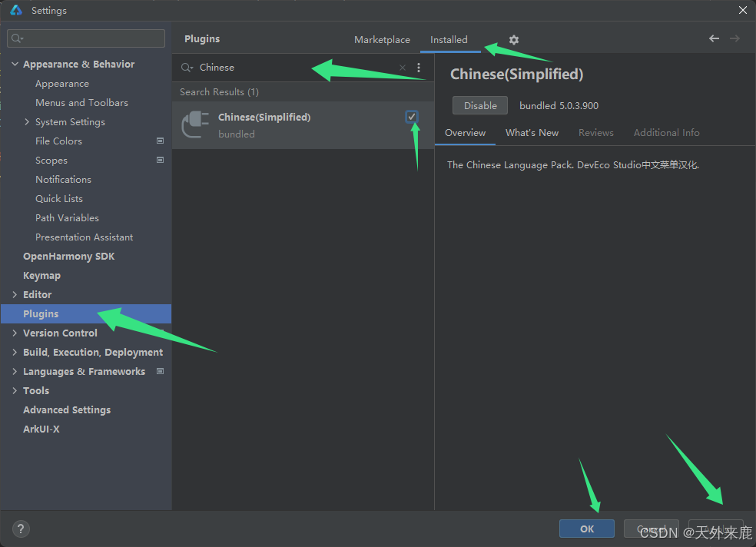Open the plugin search options menu
This screenshot has width=756, height=547.
coord(419,68)
